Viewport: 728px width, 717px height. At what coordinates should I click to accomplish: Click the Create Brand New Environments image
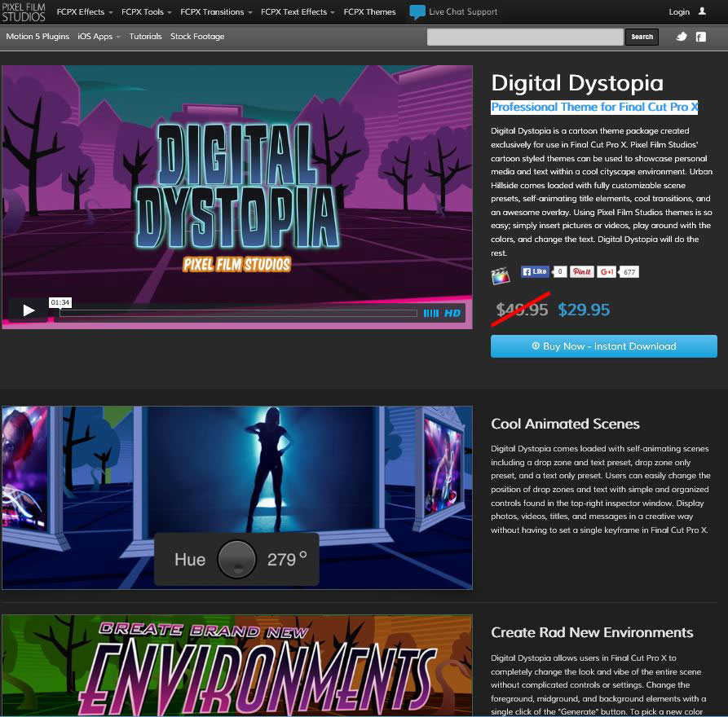(x=237, y=666)
